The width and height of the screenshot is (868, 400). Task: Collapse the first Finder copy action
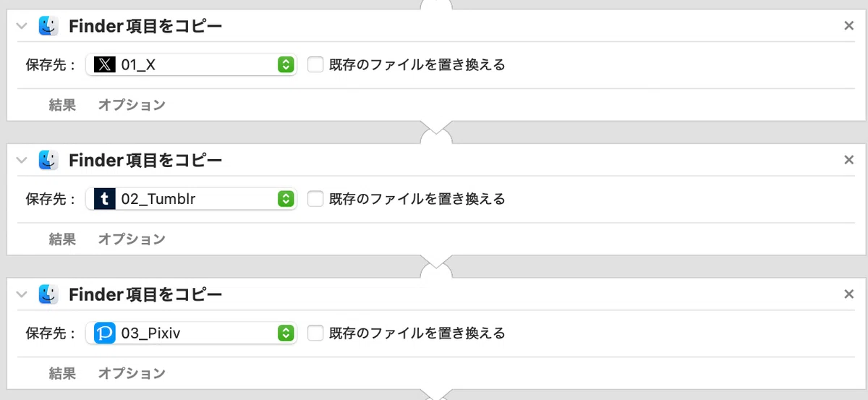(22, 27)
